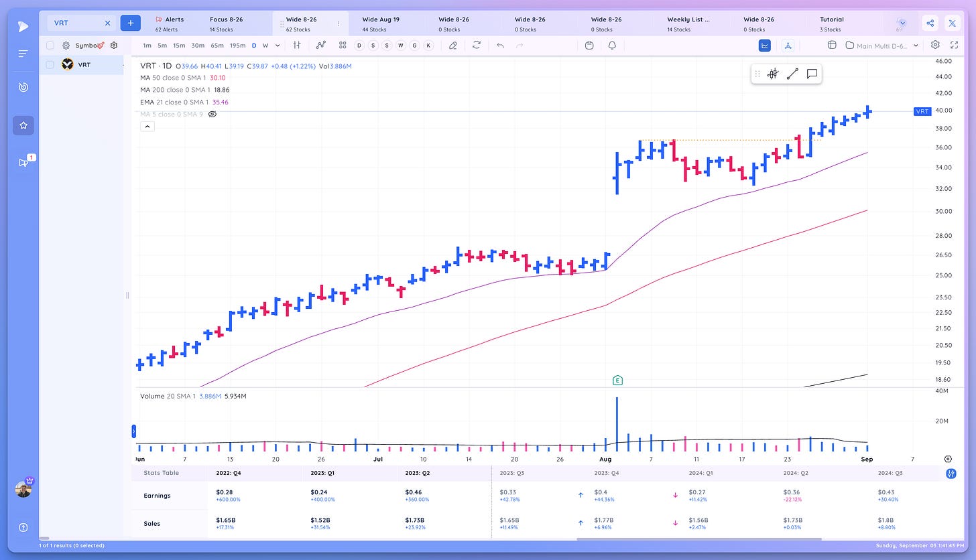Open Stats Table settings slider icon
The height and width of the screenshot is (560, 976).
click(951, 474)
